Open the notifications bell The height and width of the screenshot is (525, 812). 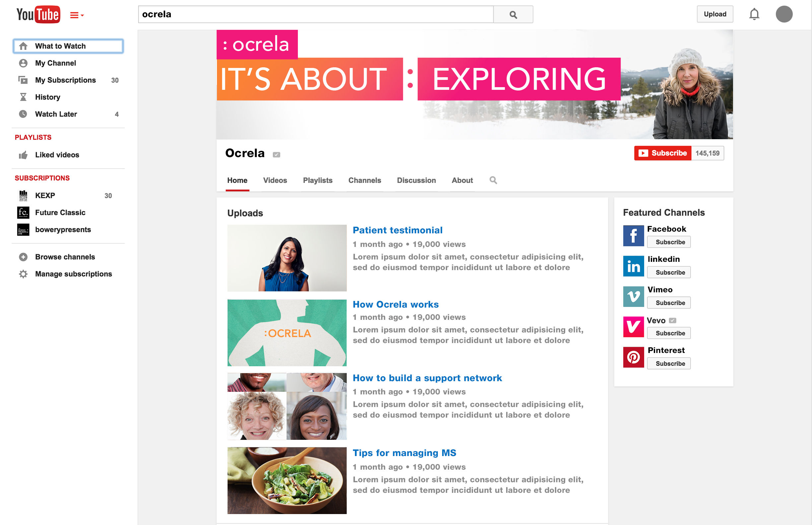(x=754, y=14)
